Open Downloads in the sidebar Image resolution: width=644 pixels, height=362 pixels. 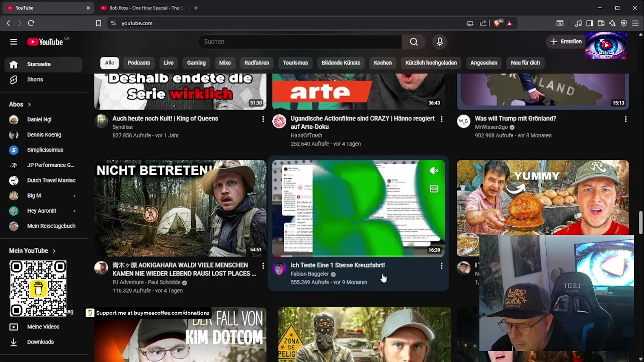43,342
